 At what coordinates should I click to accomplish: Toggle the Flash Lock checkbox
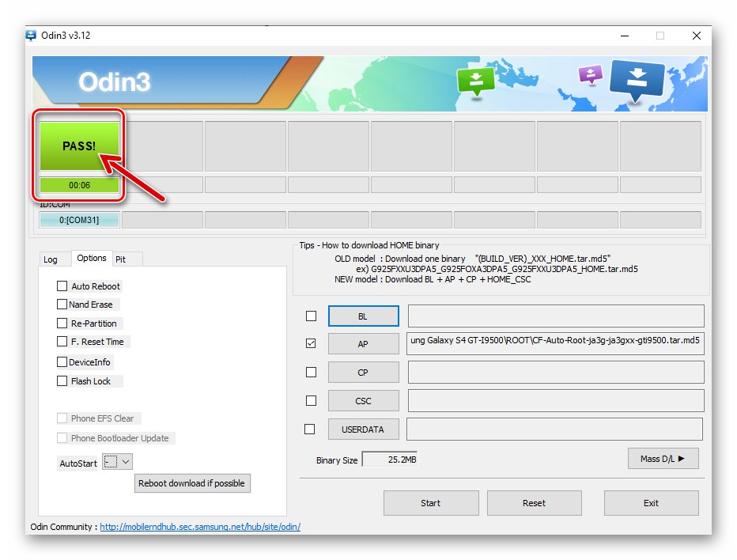pos(62,381)
